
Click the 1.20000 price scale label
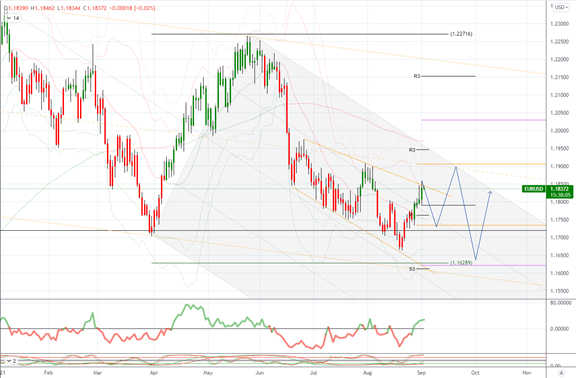tap(558, 131)
